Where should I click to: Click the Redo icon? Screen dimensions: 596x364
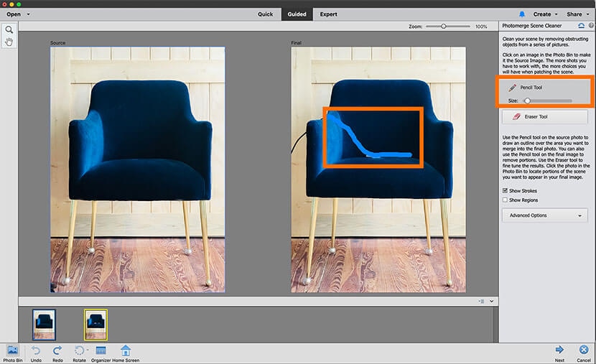coord(57,350)
